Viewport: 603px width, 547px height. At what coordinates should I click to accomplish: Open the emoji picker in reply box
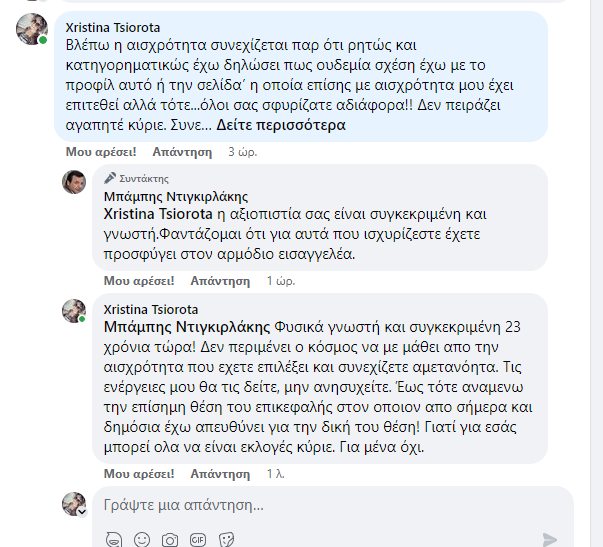(x=141, y=538)
